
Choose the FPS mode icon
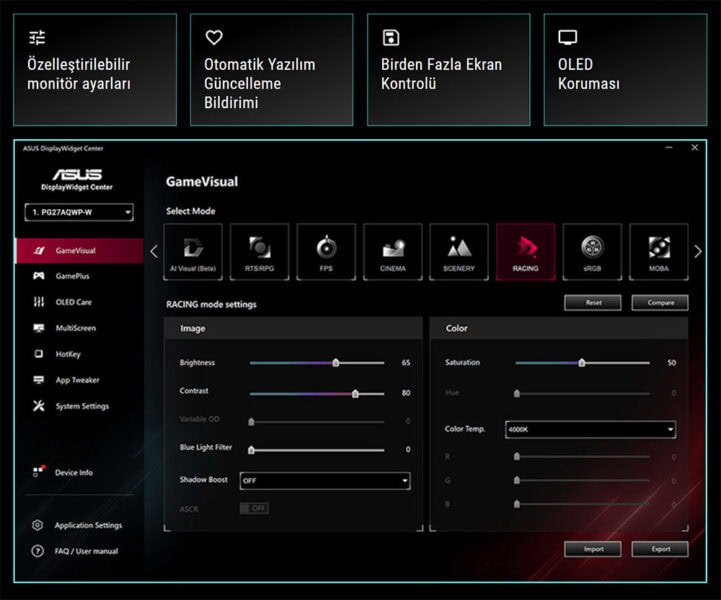point(326,247)
